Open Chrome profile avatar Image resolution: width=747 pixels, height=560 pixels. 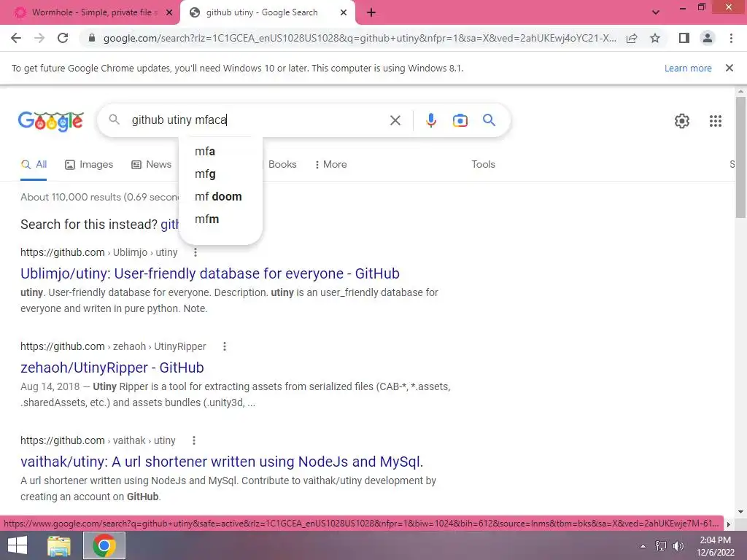pyautogui.click(x=708, y=38)
